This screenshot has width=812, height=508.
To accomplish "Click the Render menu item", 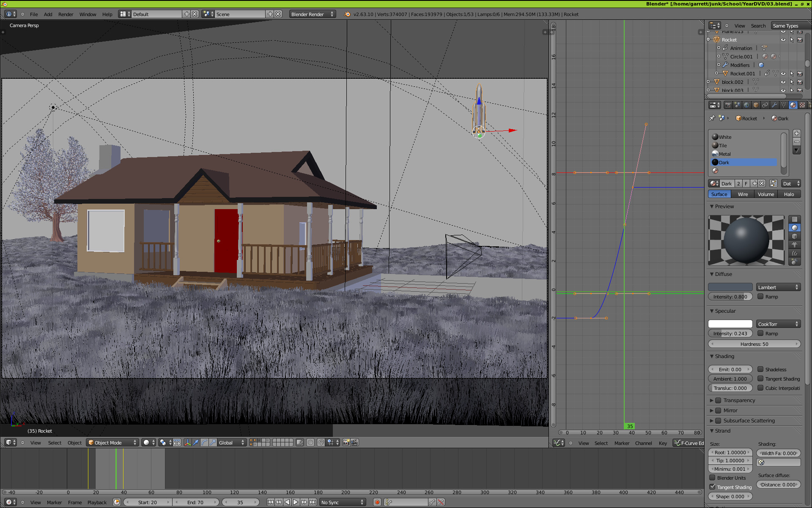I will pyautogui.click(x=66, y=14).
